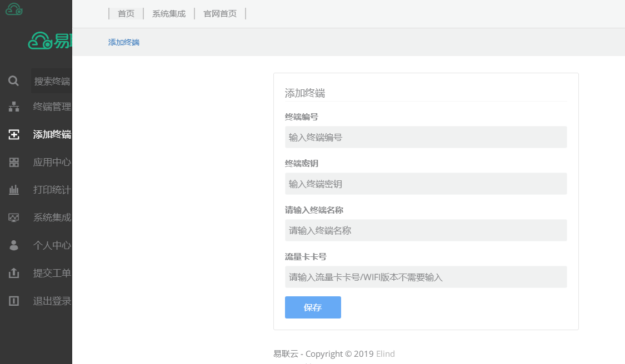Screen dimensions: 625x364
Task: Click the terminal management network icon
Action: (x=14, y=107)
